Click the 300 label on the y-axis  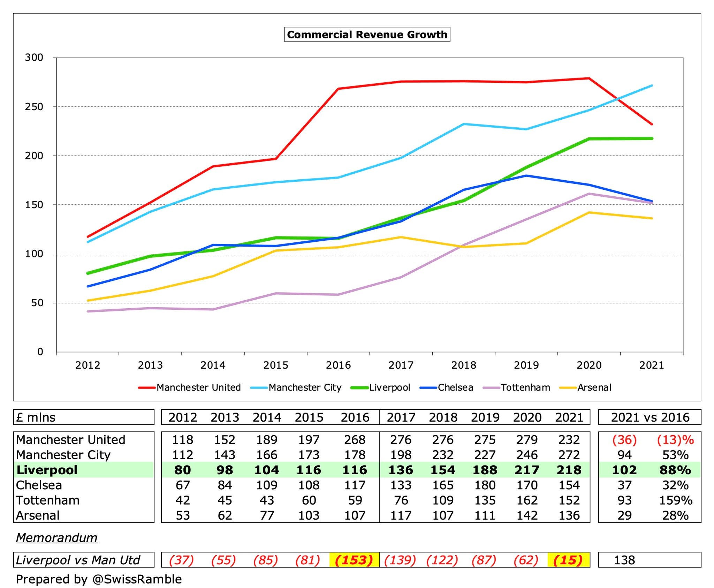[34, 58]
